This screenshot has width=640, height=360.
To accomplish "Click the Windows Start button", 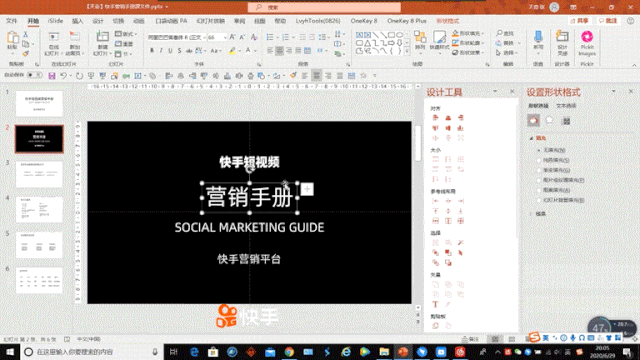I will click(9, 352).
